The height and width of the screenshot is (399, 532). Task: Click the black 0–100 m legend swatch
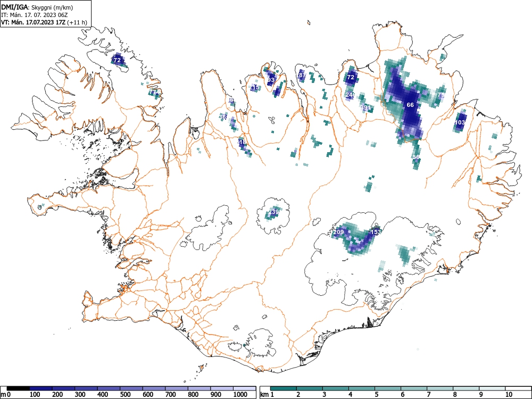coord(18,388)
